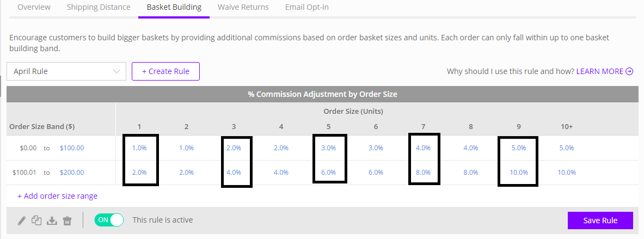Click the pencil edit rule icon

22,221
